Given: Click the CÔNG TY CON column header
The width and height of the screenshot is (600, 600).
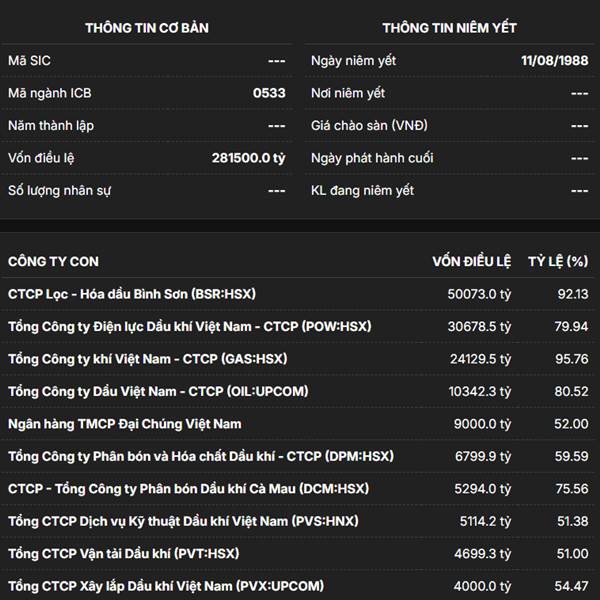Looking at the screenshot, I should pyautogui.click(x=53, y=262).
